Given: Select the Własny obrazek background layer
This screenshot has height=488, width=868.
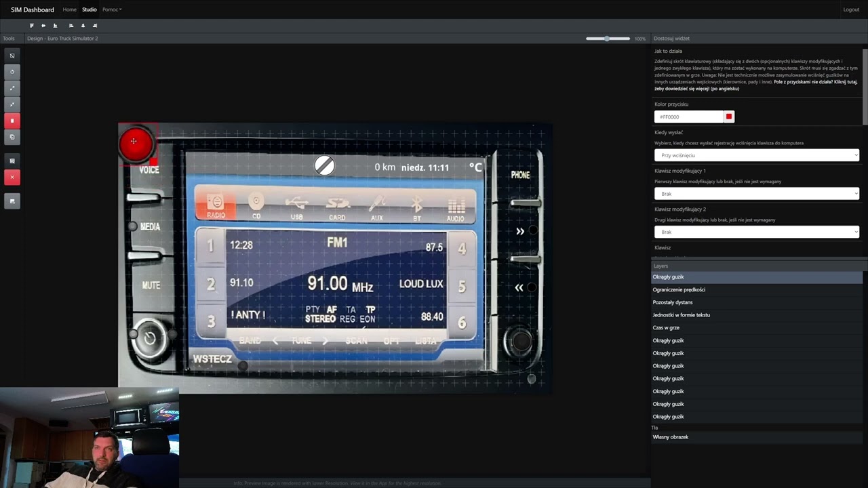Looking at the screenshot, I should (757, 437).
